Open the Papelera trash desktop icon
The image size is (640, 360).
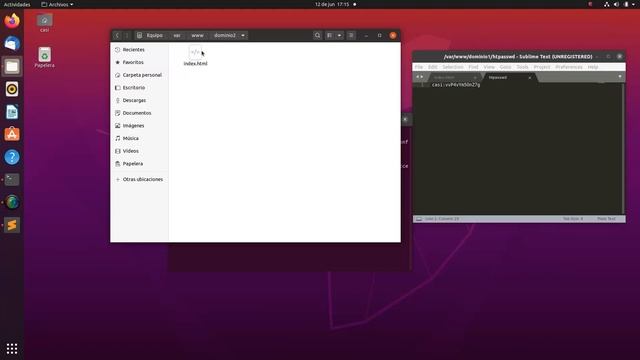[x=44, y=57]
